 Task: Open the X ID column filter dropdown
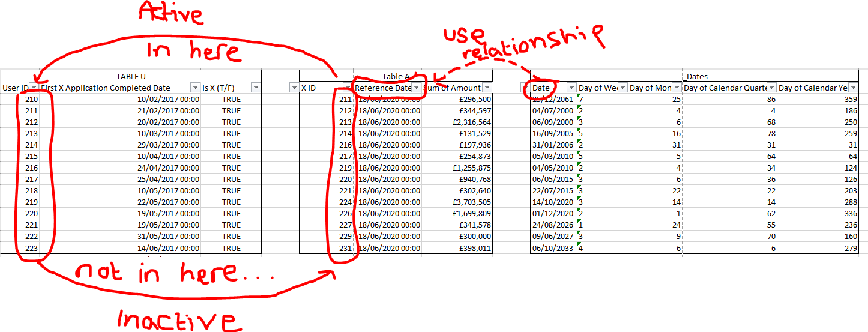347,88
